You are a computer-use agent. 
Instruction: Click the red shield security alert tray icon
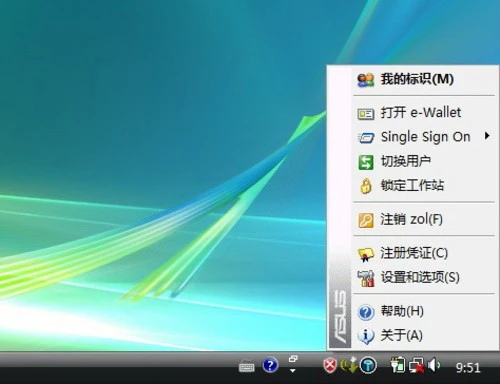(330, 366)
